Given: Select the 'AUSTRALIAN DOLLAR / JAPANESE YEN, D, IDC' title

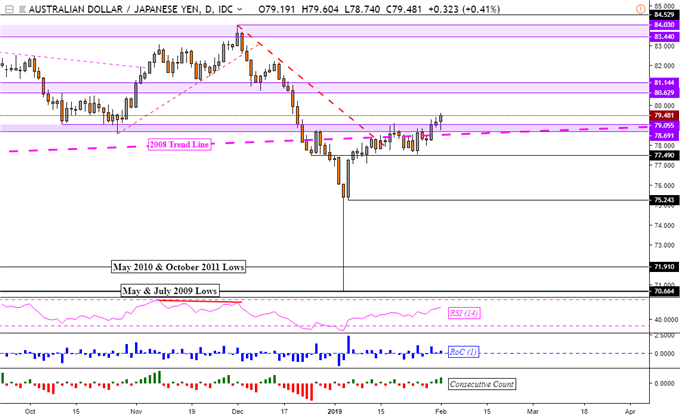Looking at the screenshot, I should click(x=131, y=9).
